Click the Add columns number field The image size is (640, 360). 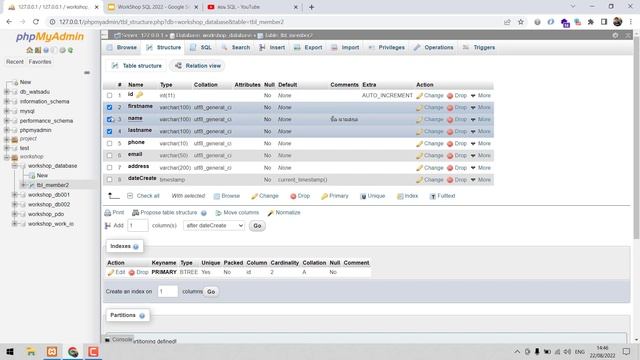138,226
